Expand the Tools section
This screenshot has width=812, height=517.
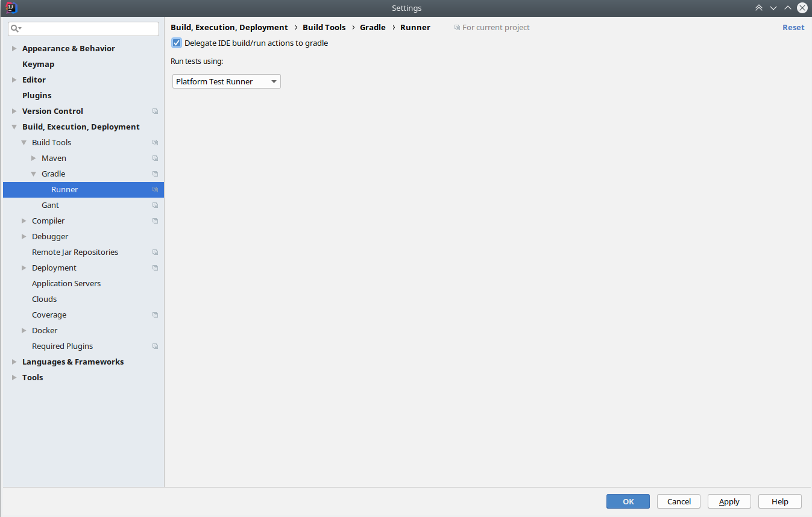pyautogui.click(x=14, y=378)
